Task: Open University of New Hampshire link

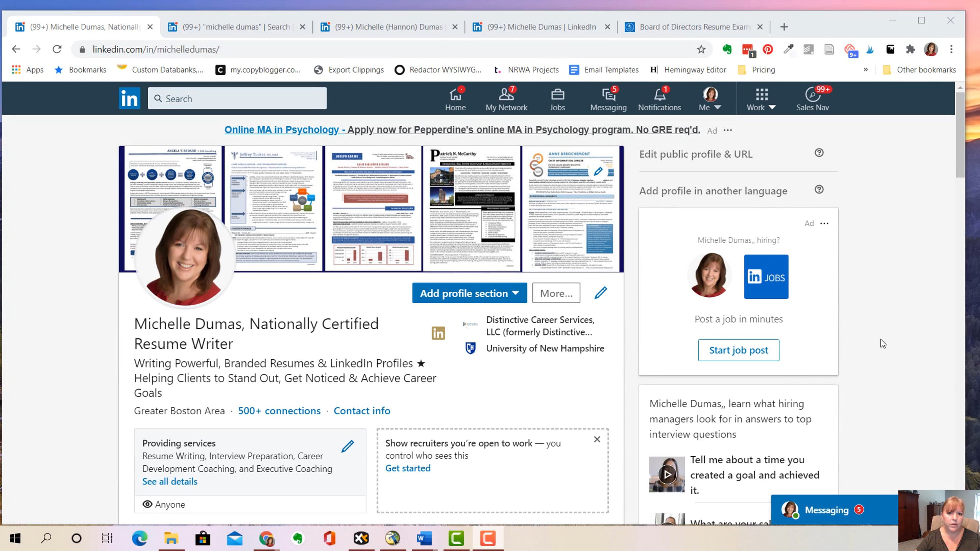Action: (545, 348)
